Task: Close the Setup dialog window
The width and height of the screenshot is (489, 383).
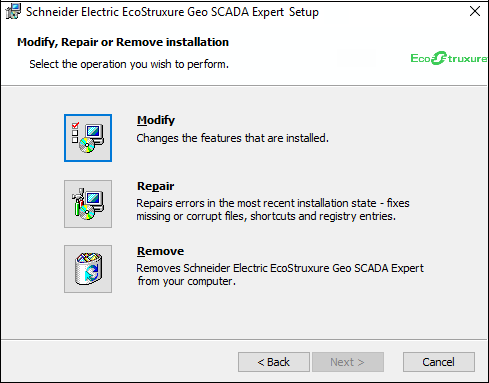Action: coord(475,11)
